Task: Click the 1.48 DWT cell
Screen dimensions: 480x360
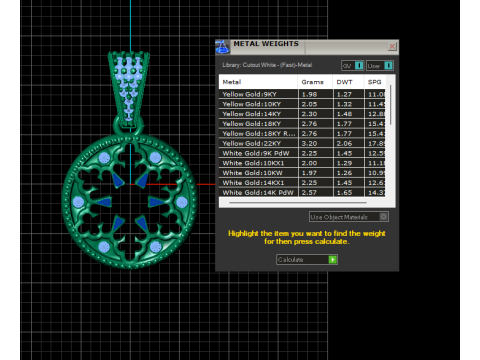Action: pos(349,114)
